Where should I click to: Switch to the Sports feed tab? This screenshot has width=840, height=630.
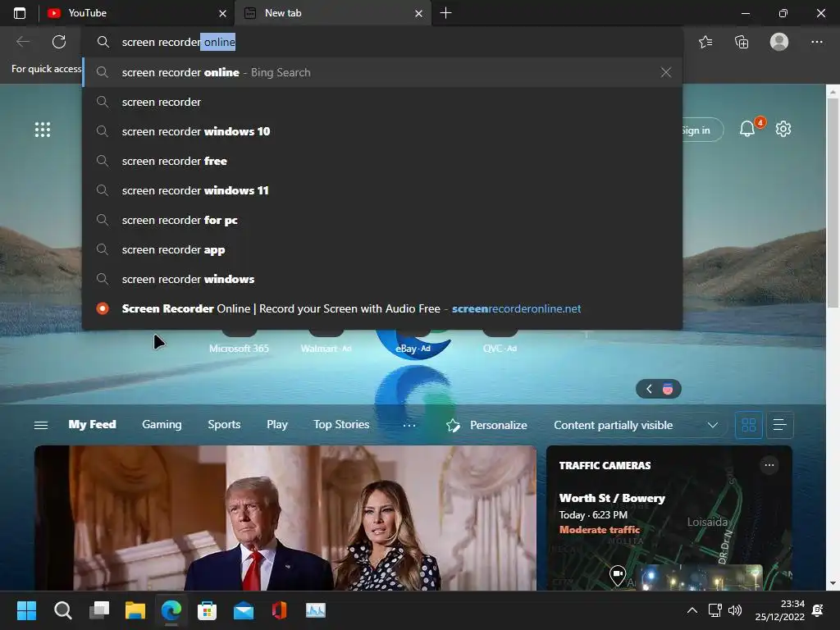[224, 424]
